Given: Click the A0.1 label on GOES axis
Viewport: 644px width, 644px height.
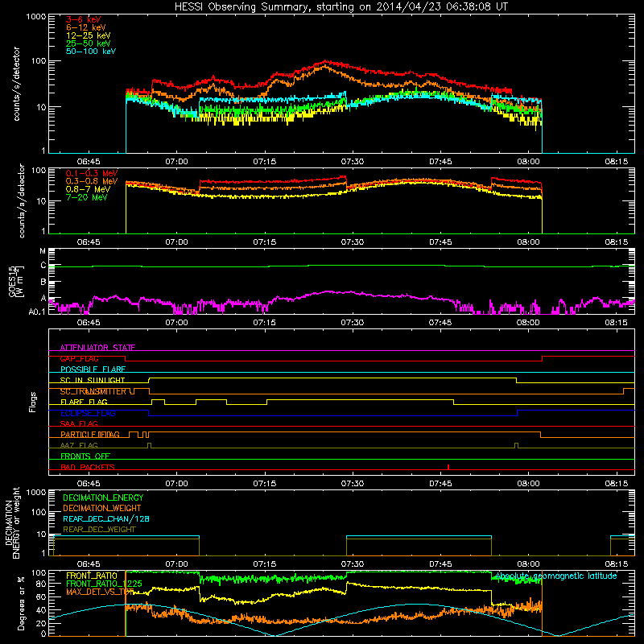Looking at the screenshot, I should tap(37, 312).
